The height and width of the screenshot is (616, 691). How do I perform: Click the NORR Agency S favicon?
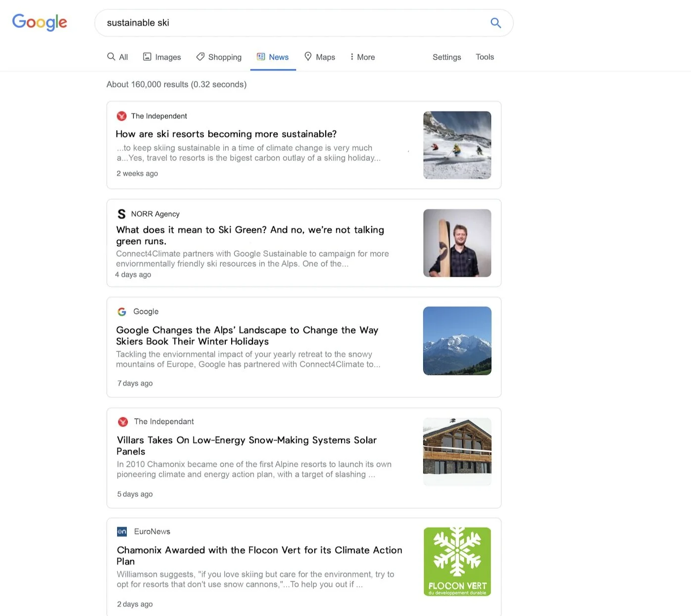[121, 214]
